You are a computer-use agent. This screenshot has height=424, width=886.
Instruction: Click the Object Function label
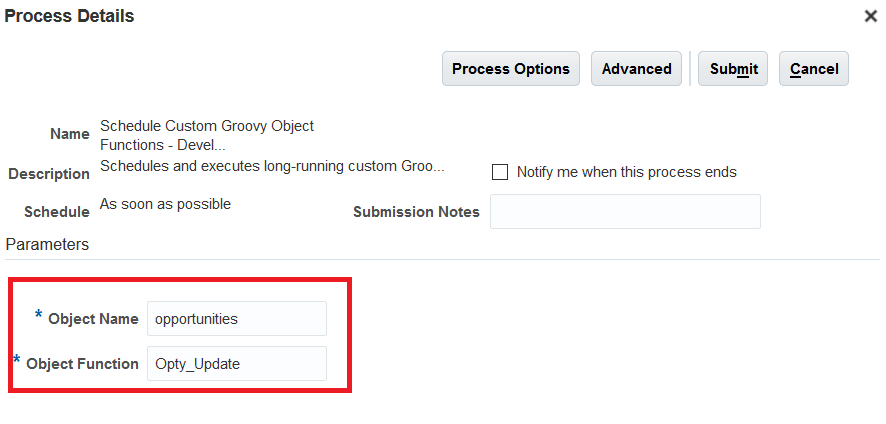pyautogui.click(x=82, y=364)
